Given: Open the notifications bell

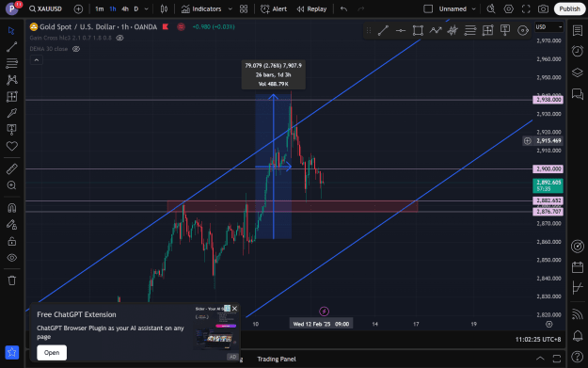Looking at the screenshot, I should [578, 335].
